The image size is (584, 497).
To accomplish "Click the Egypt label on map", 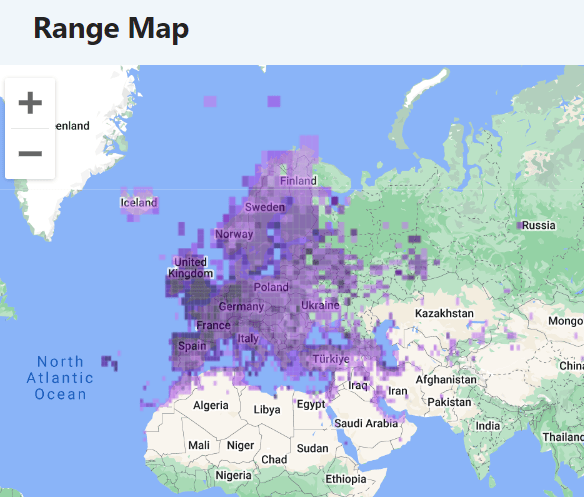I will [311, 405].
